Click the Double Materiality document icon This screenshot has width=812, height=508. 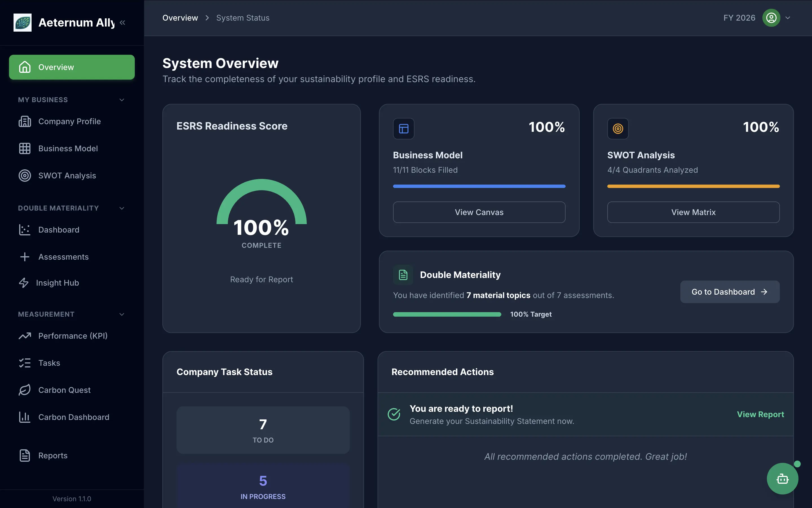(x=403, y=275)
